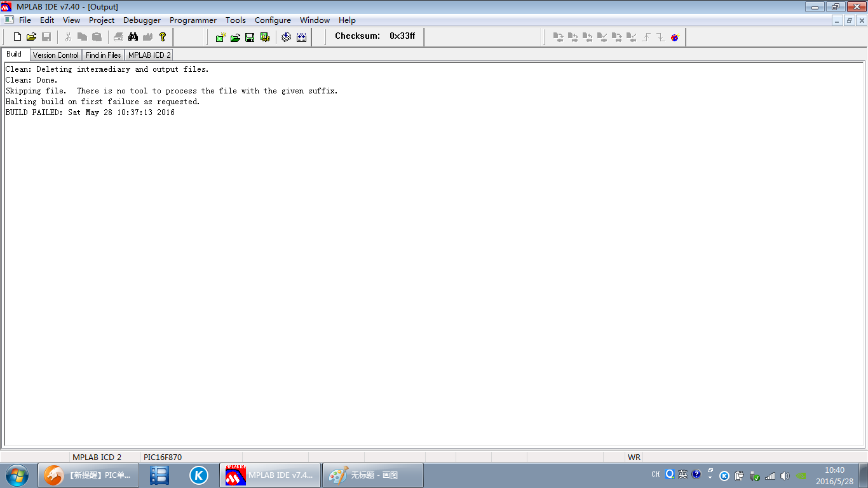Open the Help menu
The image size is (868, 488).
(x=347, y=20)
